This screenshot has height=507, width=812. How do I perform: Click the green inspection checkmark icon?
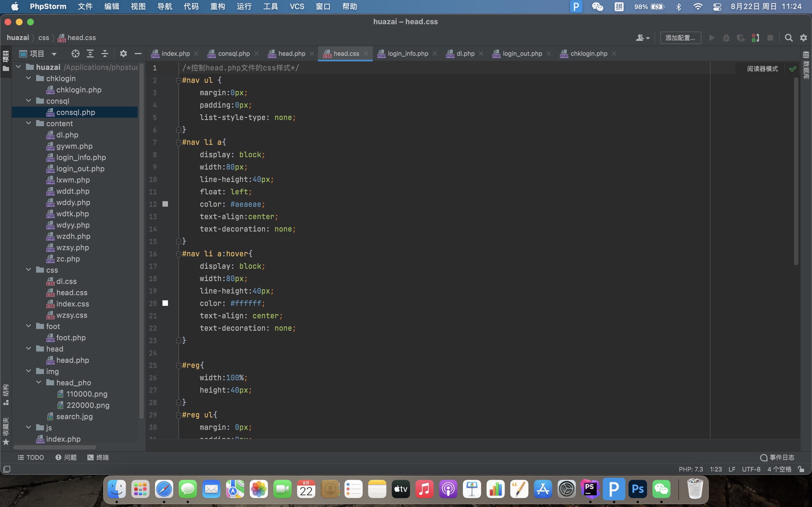tap(793, 69)
